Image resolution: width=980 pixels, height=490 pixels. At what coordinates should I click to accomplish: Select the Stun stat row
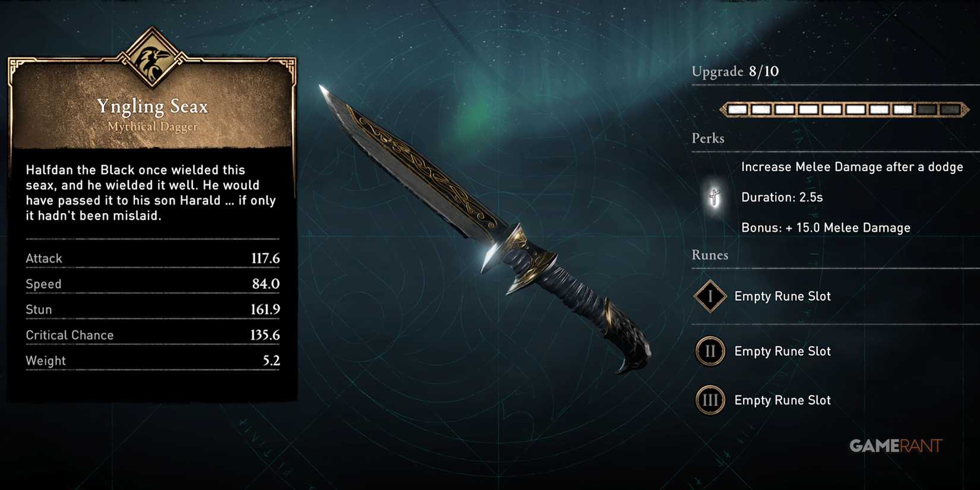153,309
